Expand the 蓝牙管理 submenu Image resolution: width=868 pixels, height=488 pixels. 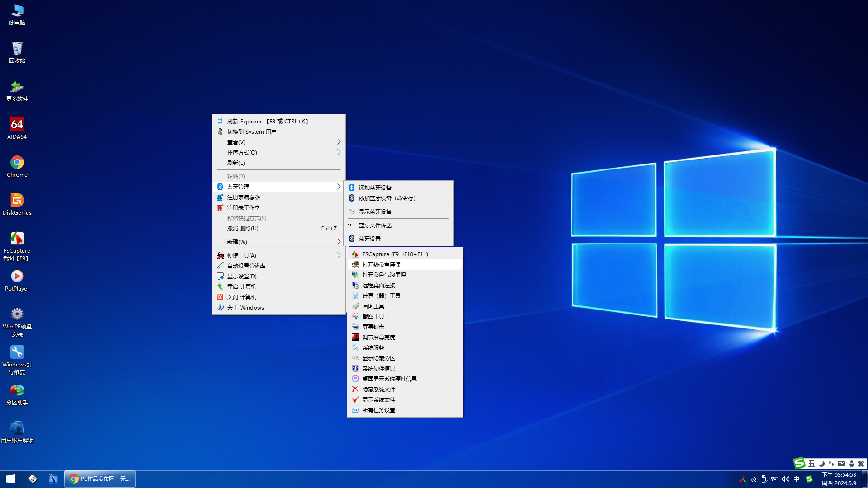278,187
